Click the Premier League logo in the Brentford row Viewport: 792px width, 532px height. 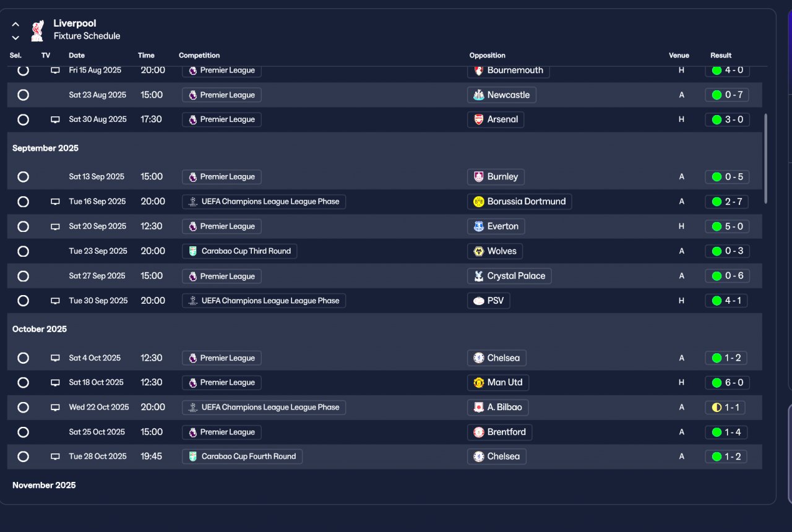pos(193,432)
